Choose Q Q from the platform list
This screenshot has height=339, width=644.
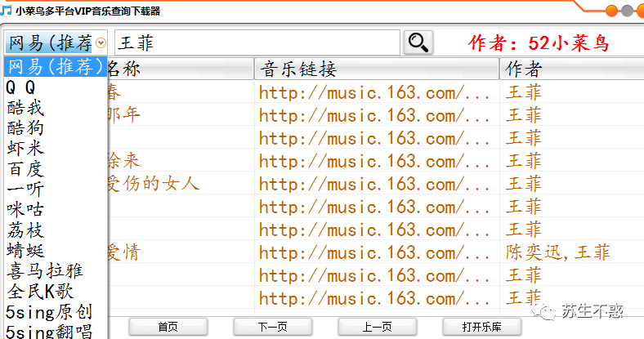click(56, 87)
